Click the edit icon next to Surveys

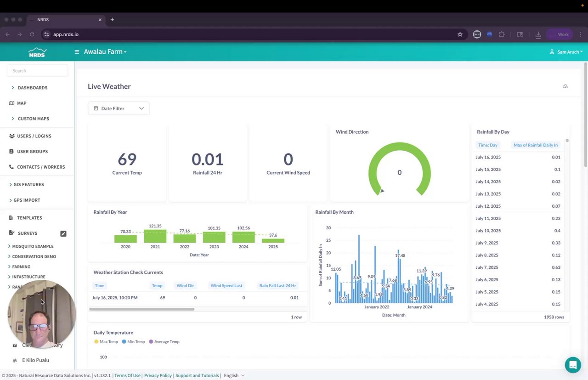tap(63, 233)
